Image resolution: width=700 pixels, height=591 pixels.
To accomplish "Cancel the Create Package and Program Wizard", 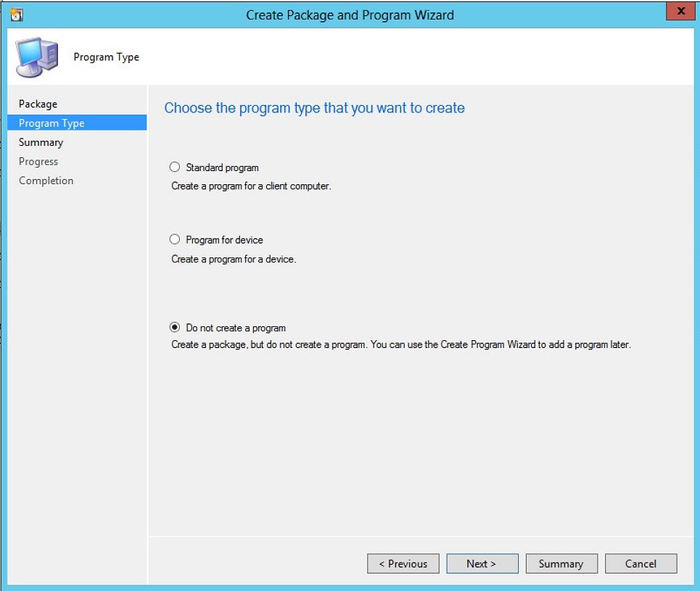I will [x=641, y=563].
